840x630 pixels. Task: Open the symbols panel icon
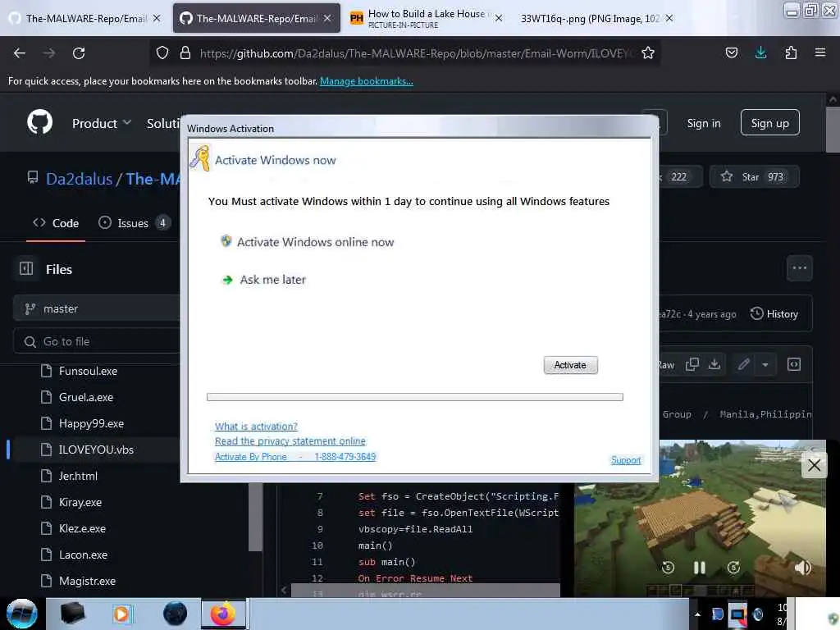[794, 364]
